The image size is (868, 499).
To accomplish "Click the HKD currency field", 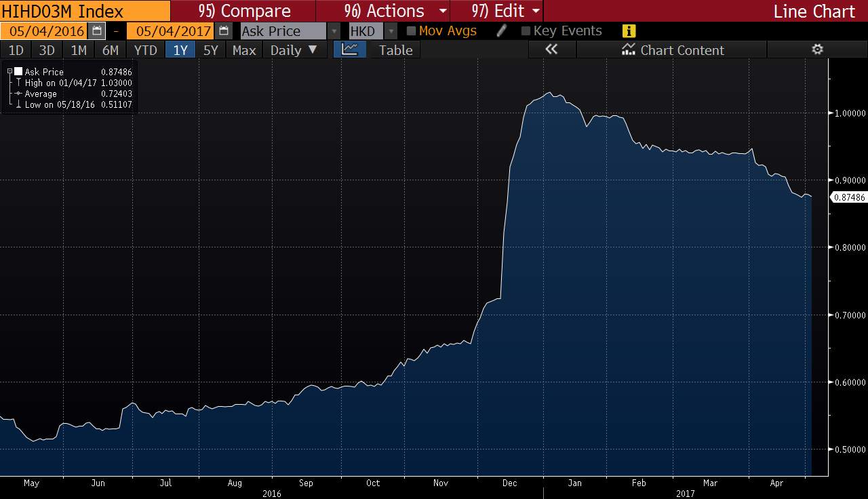I will (x=366, y=31).
